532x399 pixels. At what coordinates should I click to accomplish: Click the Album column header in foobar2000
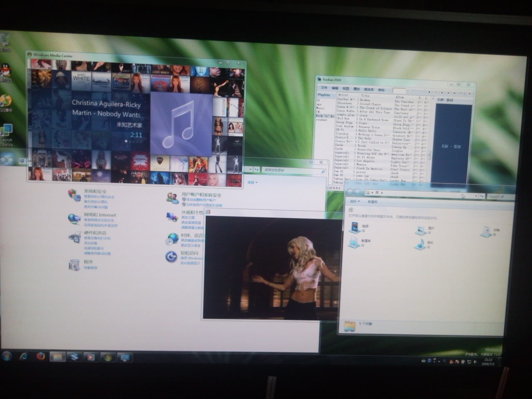(x=400, y=97)
